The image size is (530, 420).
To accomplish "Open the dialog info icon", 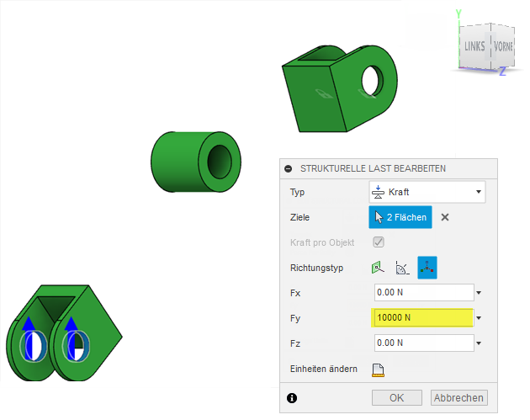I will click(x=292, y=398).
